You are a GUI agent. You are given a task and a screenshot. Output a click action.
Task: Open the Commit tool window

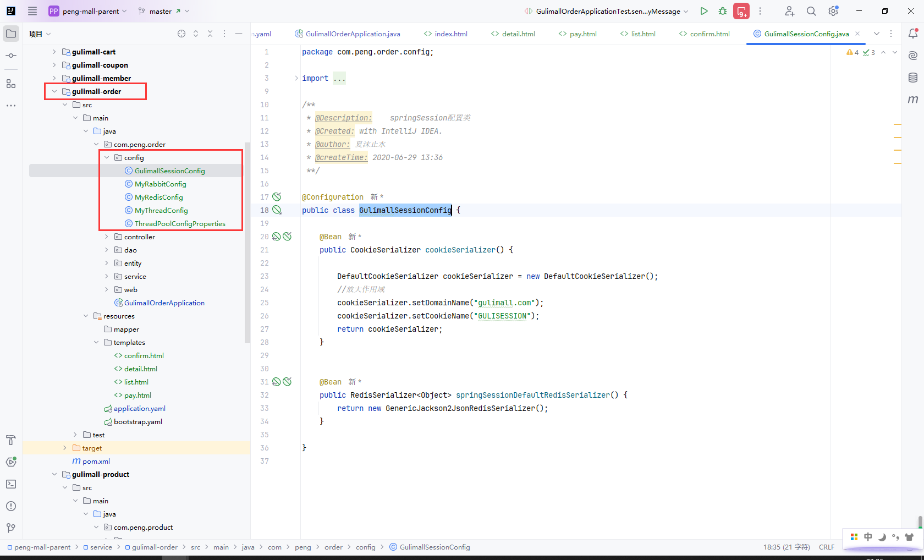[11, 56]
